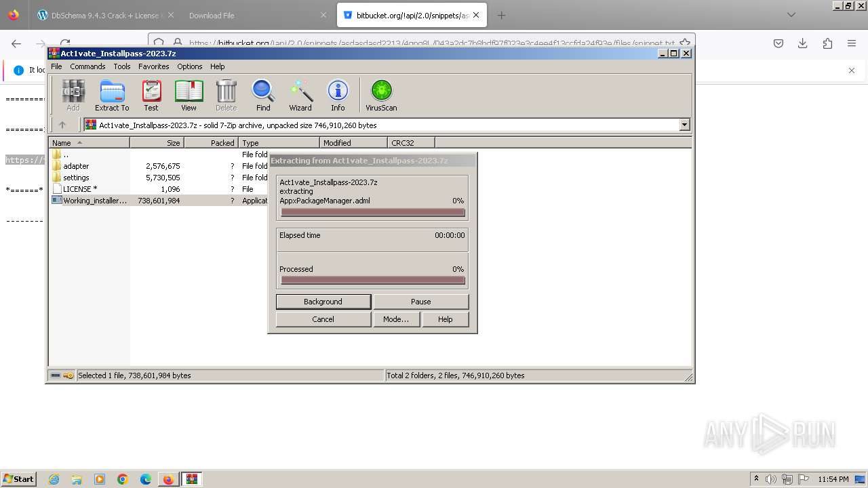
Task: Go up one folder level arrow
Action: (x=62, y=125)
